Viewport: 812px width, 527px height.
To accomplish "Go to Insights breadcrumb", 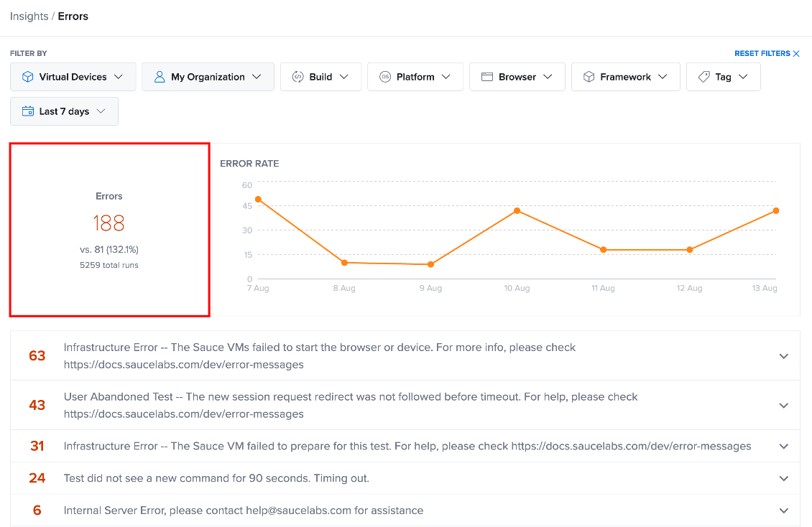I will [29, 16].
